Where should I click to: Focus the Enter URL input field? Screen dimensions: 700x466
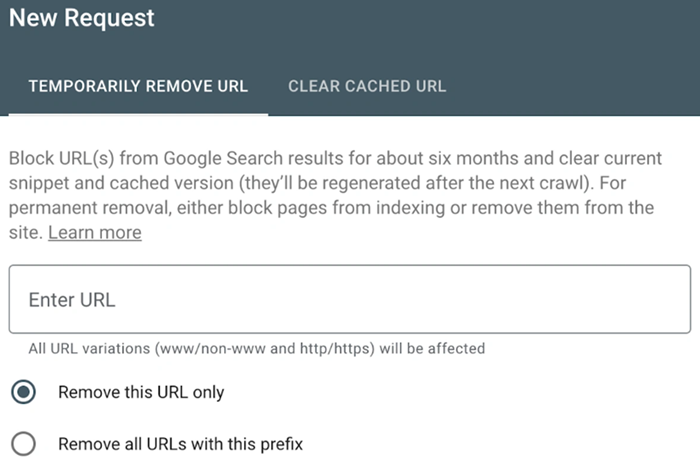tap(349, 299)
